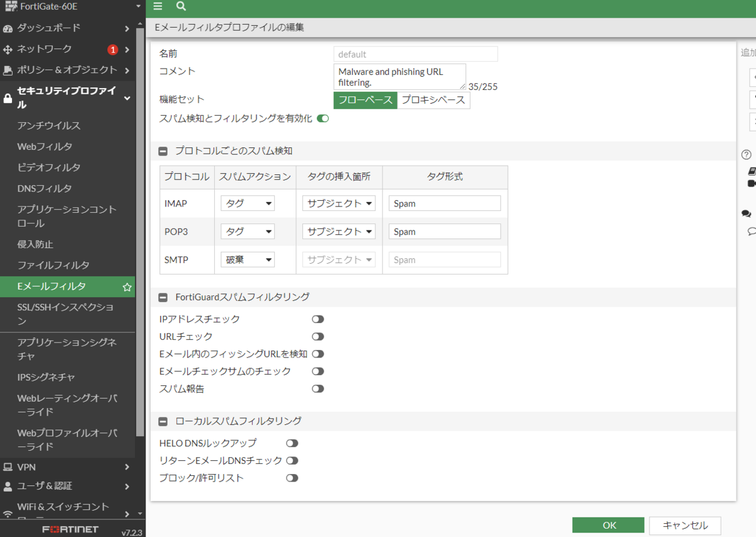This screenshot has height=537, width=756.
Task: Open the online help question mark icon
Action: click(x=746, y=154)
